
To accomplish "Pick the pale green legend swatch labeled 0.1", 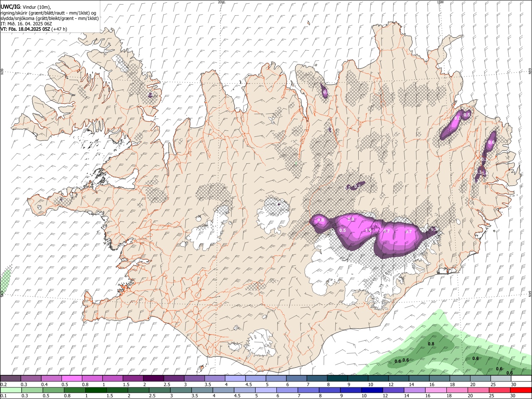I will point(11,390).
